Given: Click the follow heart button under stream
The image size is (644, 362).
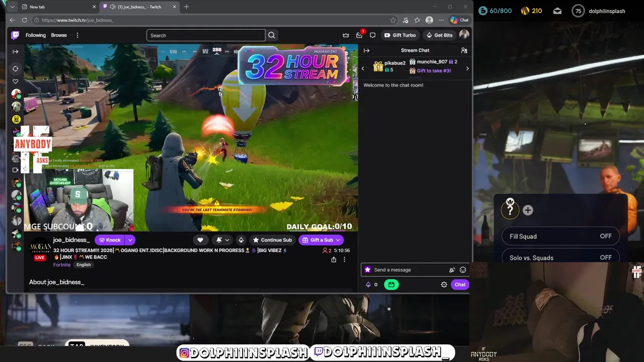Looking at the screenshot, I should coord(200,240).
